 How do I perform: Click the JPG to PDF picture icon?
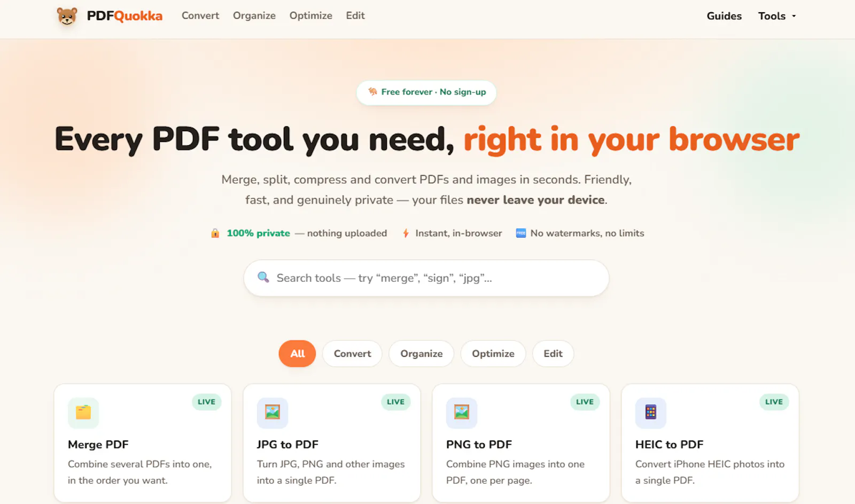pyautogui.click(x=273, y=413)
